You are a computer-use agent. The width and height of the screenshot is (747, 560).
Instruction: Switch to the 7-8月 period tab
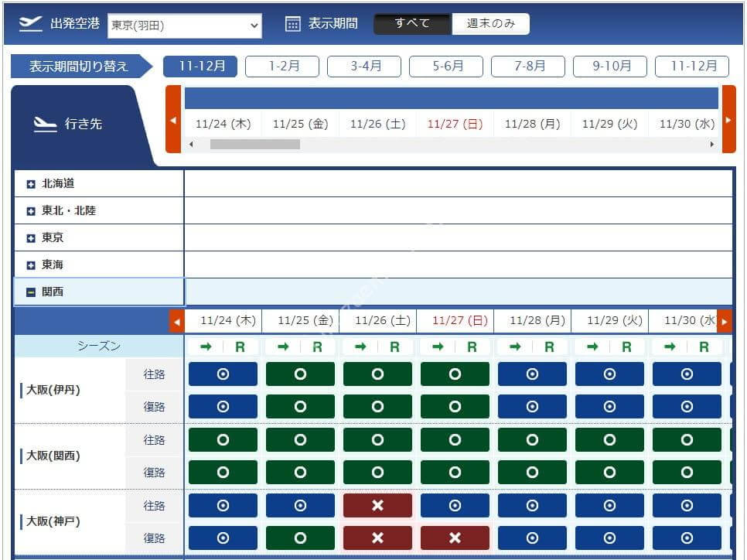coord(528,66)
